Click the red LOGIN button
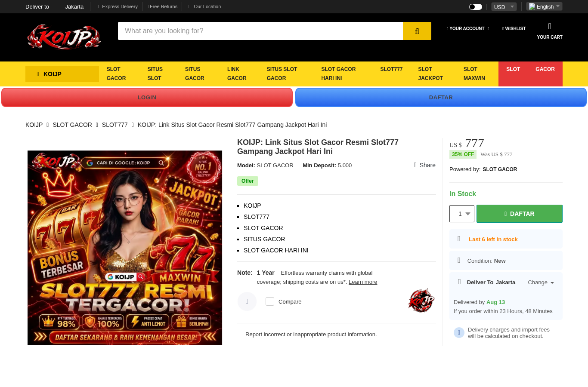Image resolution: width=588 pixels, height=387 pixels. [147, 98]
